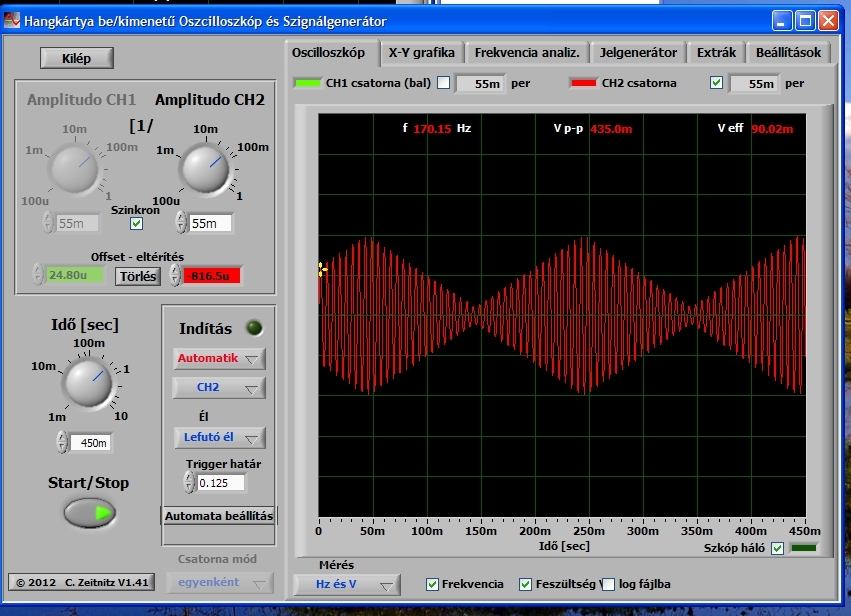
Task: Click the V eff readout 90.02m
Action: (x=772, y=129)
